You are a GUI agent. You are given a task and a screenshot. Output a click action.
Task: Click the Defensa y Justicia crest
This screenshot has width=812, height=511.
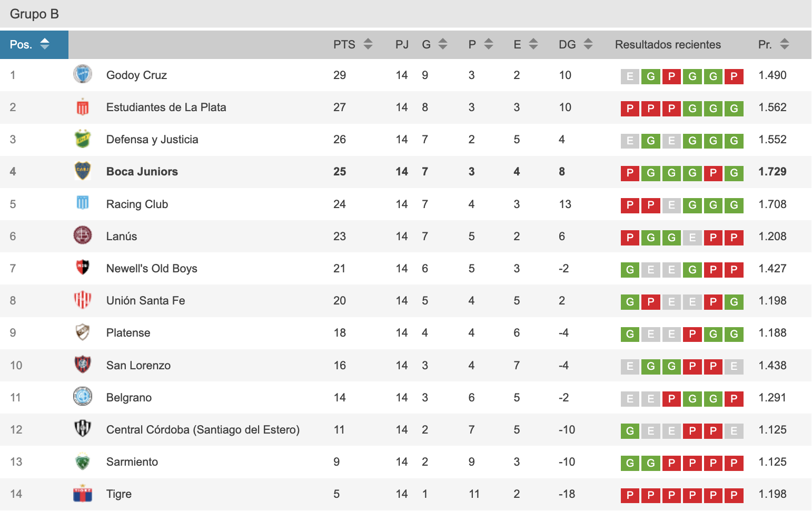coord(83,139)
